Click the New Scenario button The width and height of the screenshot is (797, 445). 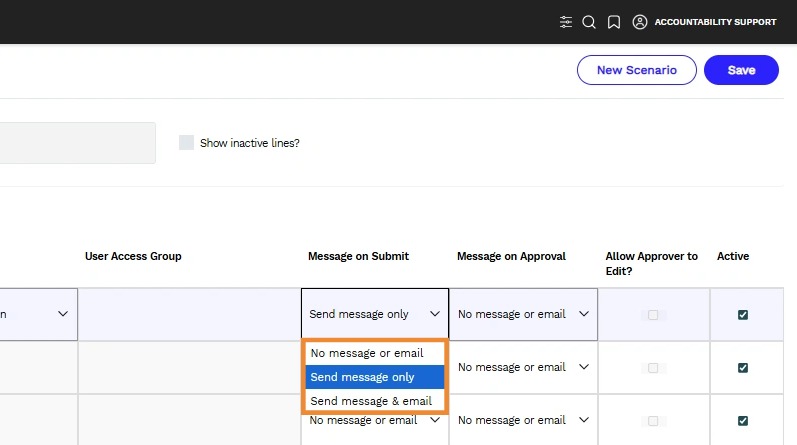pyautogui.click(x=636, y=70)
